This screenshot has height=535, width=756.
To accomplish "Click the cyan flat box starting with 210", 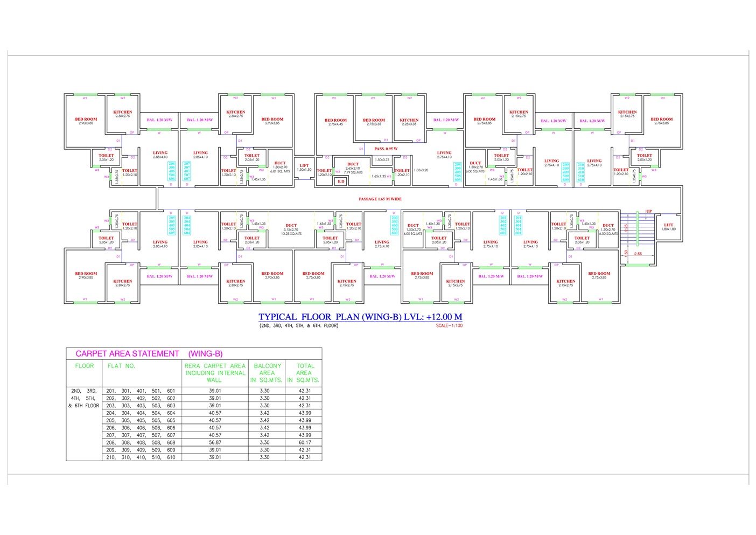I will (581, 172).
